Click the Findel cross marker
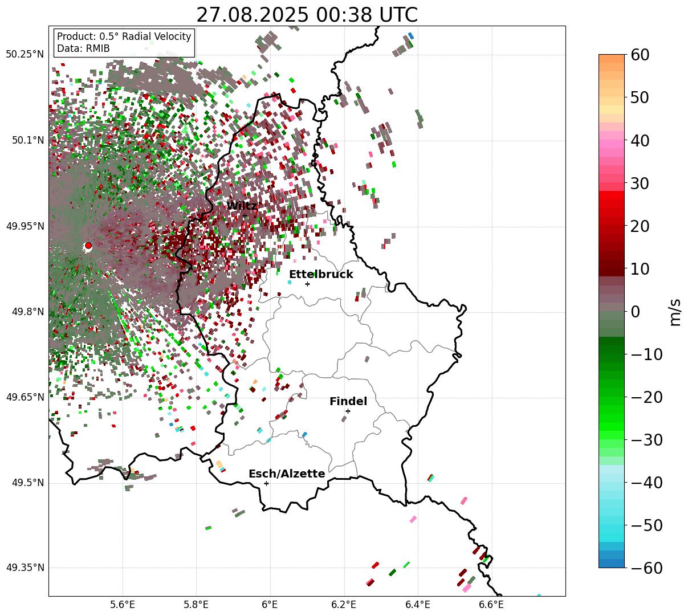Screen dimensions: 688x616 click(348, 411)
